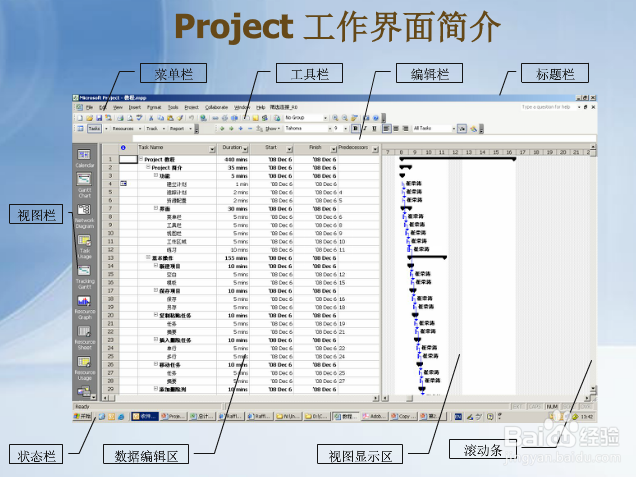Show subtasks blue plus icon
This screenshot has width=636, height=477.
point(241,129)
